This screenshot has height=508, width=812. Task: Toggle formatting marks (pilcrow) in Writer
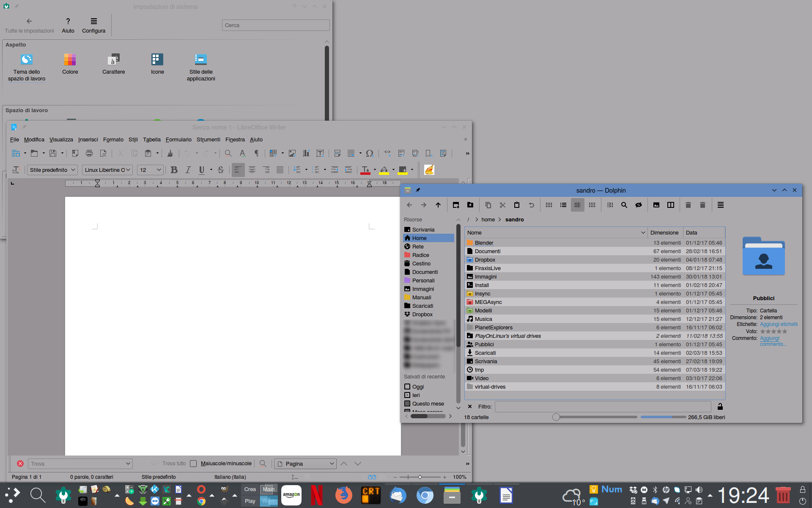256,153
